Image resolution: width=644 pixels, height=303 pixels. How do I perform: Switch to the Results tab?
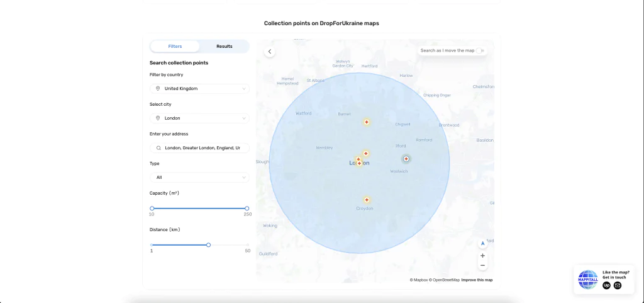(225, 47)
